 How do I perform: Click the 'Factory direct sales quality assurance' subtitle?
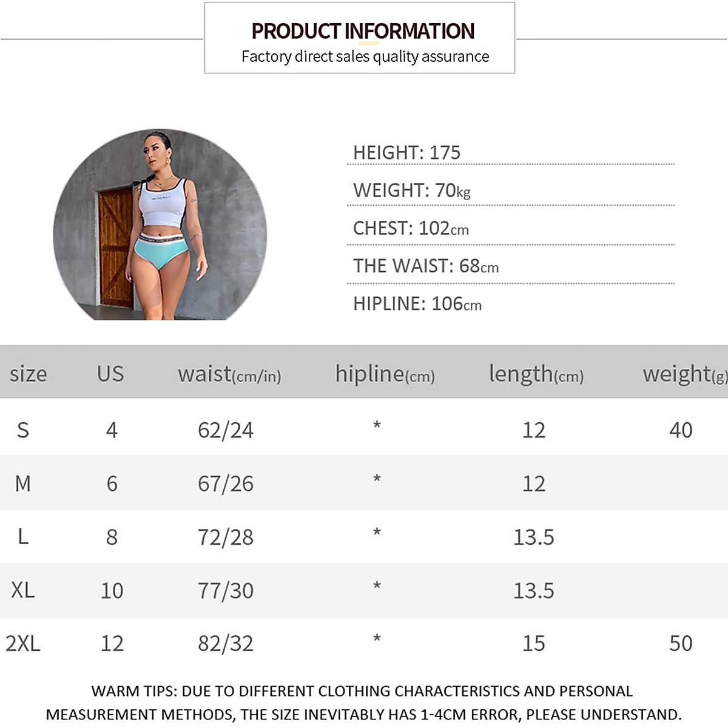[x=365, y=56]
